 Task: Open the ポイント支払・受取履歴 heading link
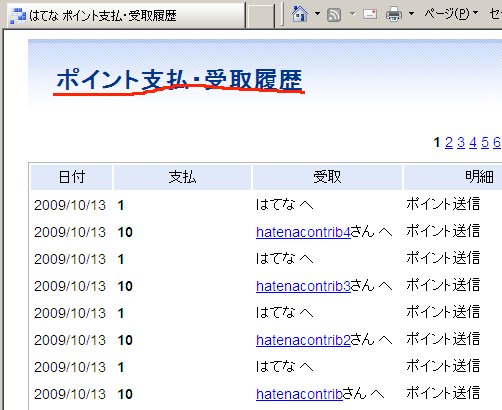[x=179, y=80]
